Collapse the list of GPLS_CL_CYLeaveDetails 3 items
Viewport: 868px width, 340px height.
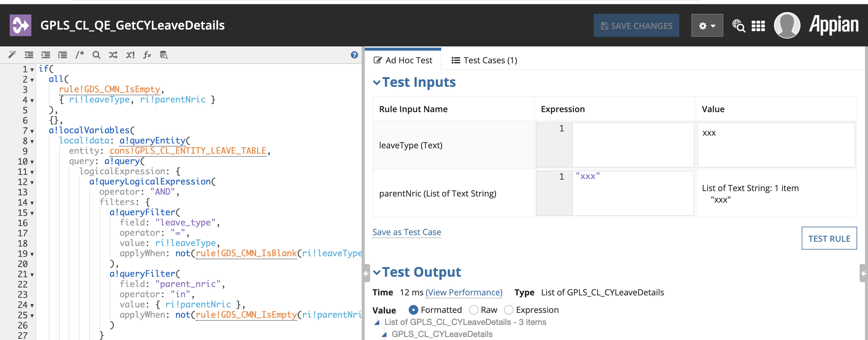(x=377, y=323)
